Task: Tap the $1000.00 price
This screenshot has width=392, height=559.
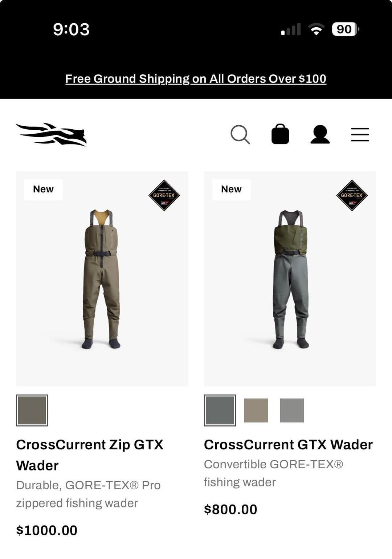Action: (x=47, y=530)
